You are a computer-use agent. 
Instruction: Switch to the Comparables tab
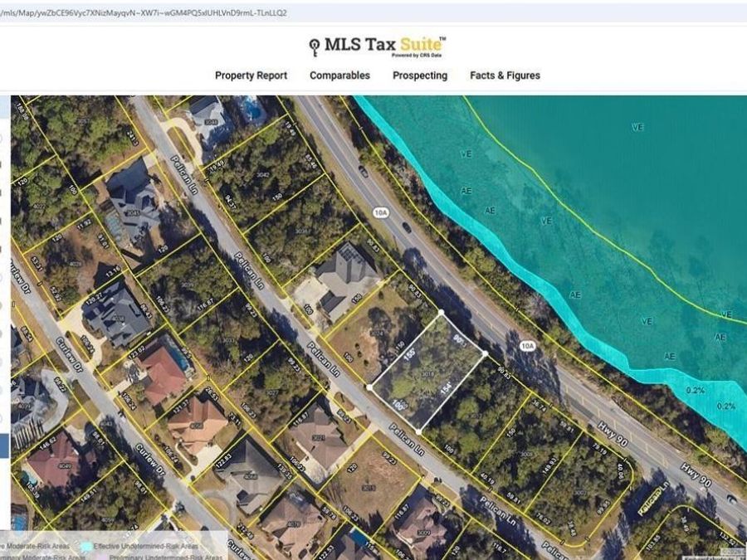point(339,75)
